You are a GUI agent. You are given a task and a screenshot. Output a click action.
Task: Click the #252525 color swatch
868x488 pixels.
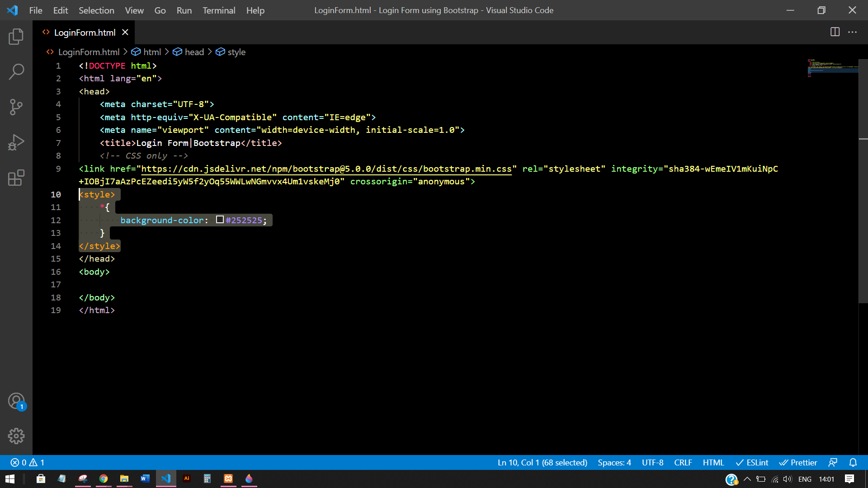tap(220, 220)
